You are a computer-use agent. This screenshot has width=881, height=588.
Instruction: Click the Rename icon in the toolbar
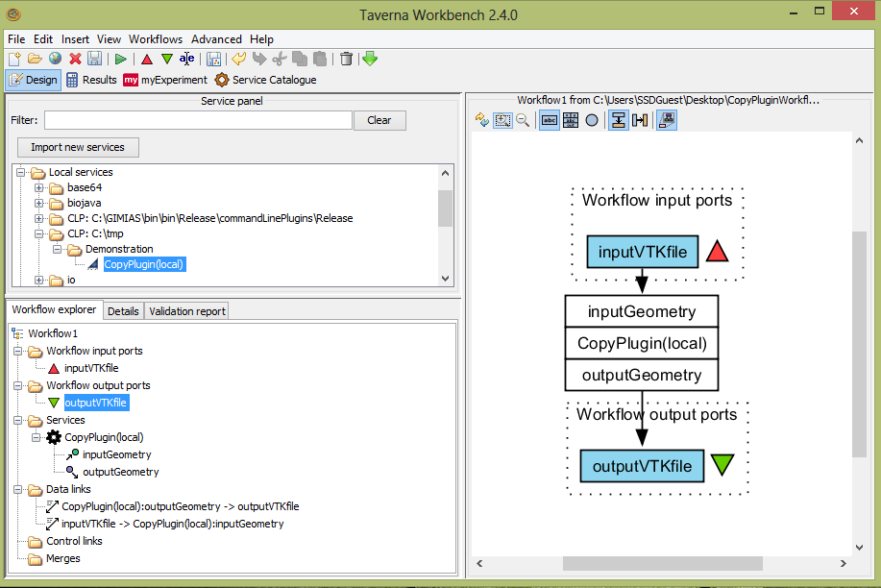click(x=186, y=60)
